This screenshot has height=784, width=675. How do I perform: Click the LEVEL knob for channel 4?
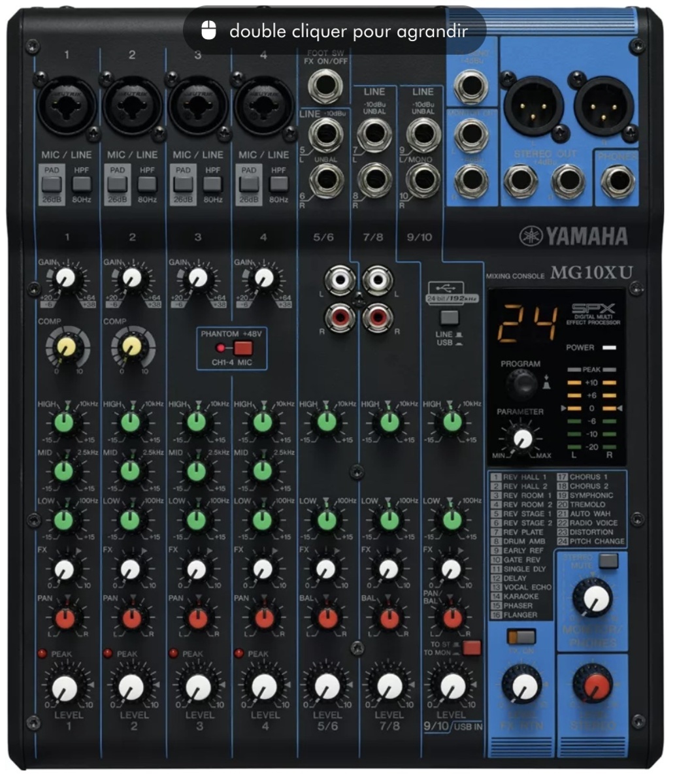[264, 687]
